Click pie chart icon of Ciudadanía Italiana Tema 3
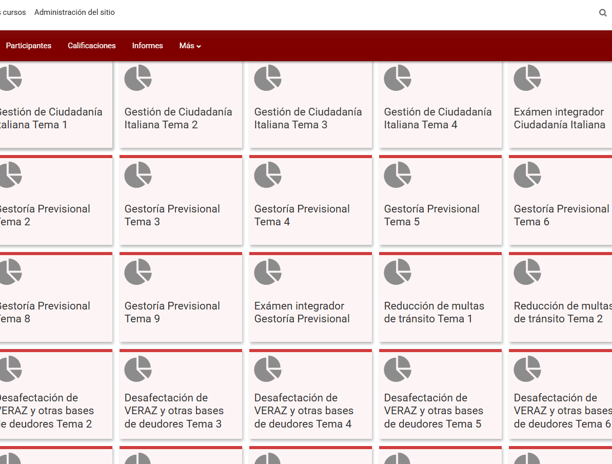This screenshot has width=612, height=464. tap(268, 78)
